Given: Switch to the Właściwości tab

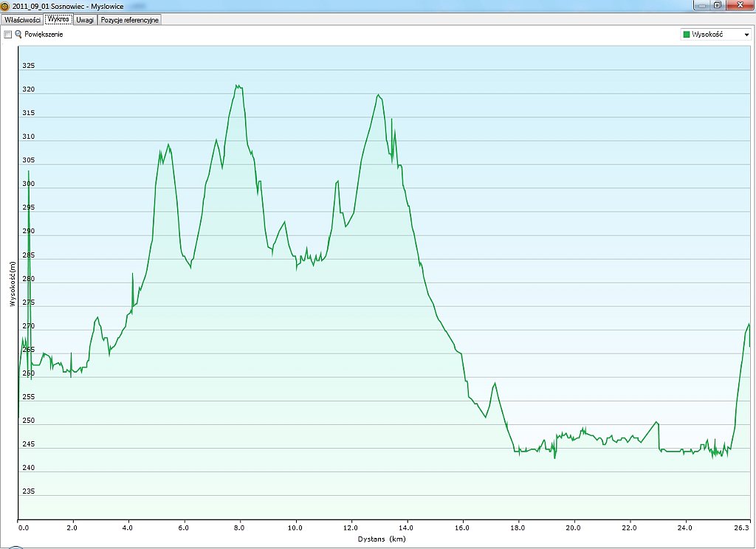Looking at the screenshot, I should coord(22,20).
